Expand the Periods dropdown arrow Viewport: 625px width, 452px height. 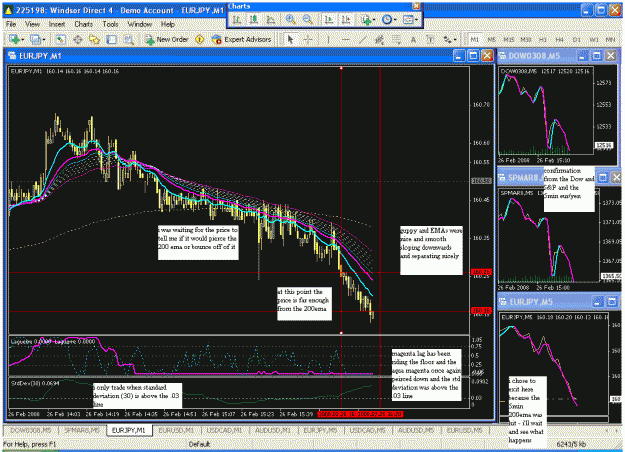click(394, 20)
